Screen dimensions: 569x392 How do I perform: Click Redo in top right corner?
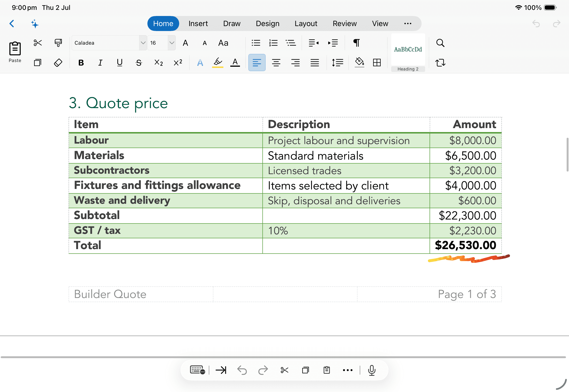click(x=557, y=24)
